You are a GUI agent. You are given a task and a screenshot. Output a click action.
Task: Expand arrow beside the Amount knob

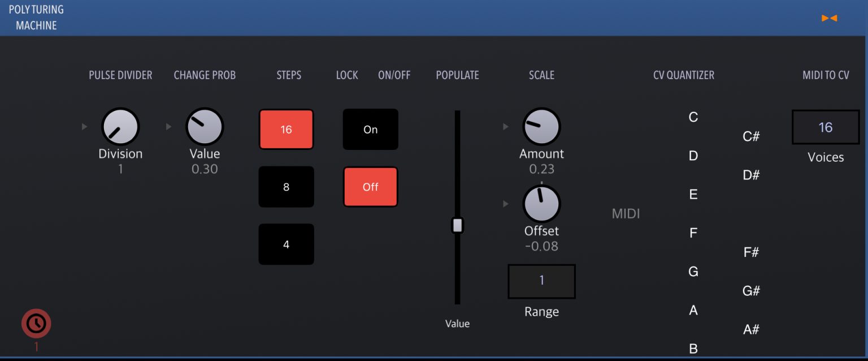[x=506, y=127]
